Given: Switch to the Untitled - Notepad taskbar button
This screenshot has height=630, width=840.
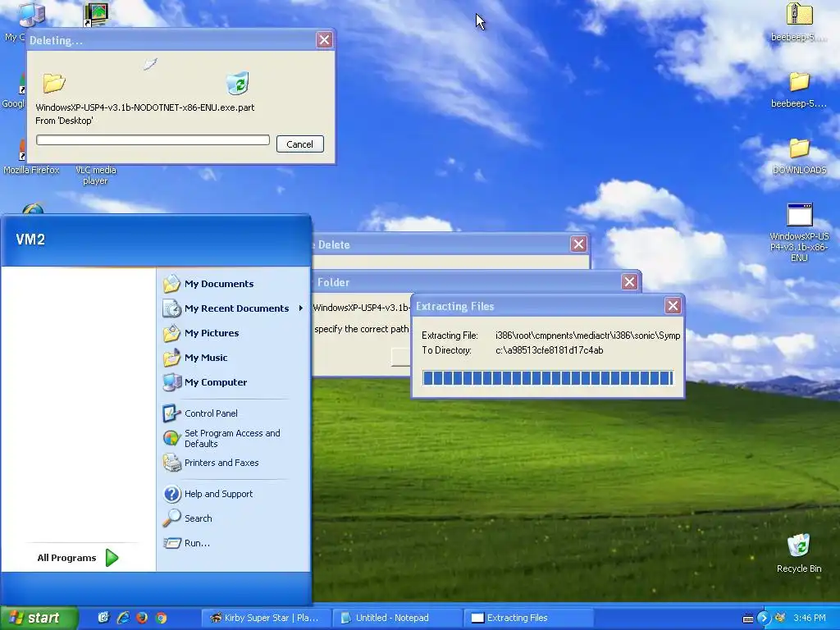Looking at the screenshot, I should tap(397, 618).
